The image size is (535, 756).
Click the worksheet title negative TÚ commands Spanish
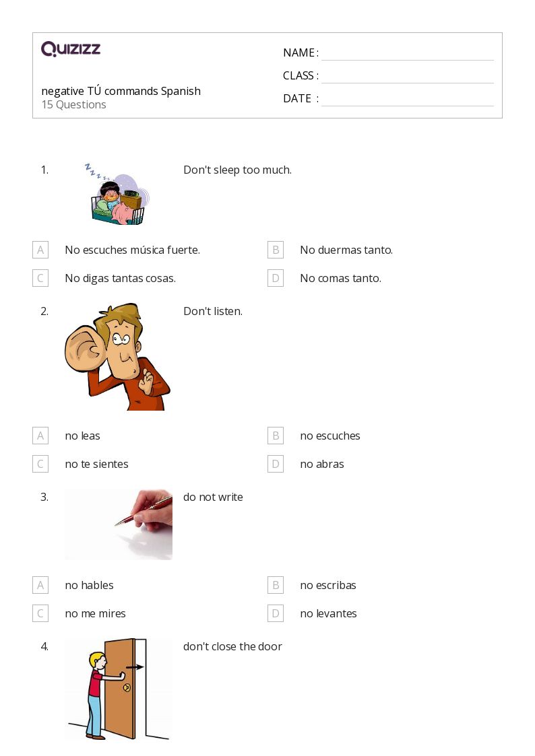(x=121, y=91)
